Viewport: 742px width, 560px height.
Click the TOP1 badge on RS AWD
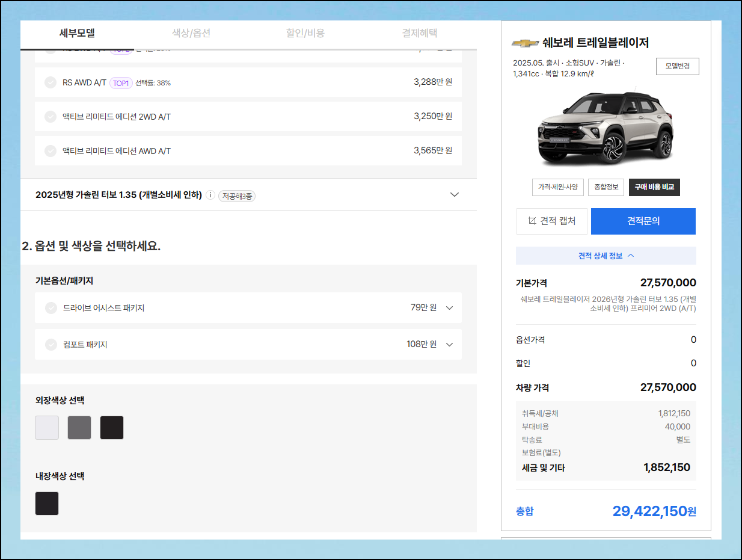tap(121, 83)
